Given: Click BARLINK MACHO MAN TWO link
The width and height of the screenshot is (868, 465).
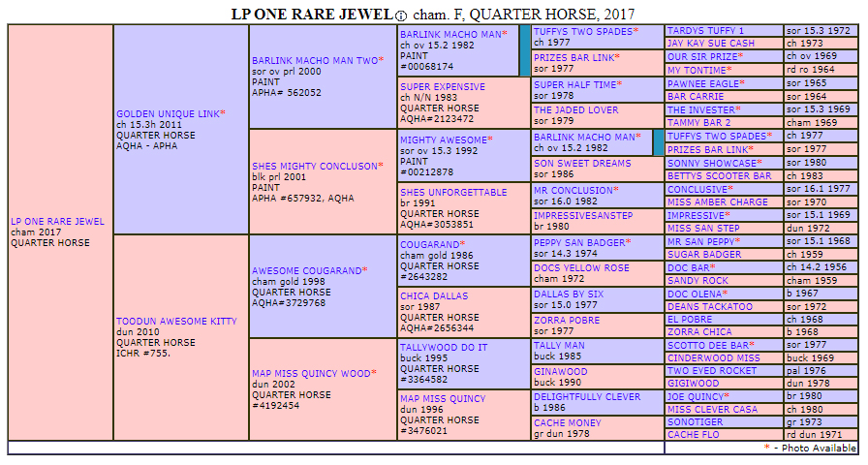Looking at the screenshot, I should [315, 60].
